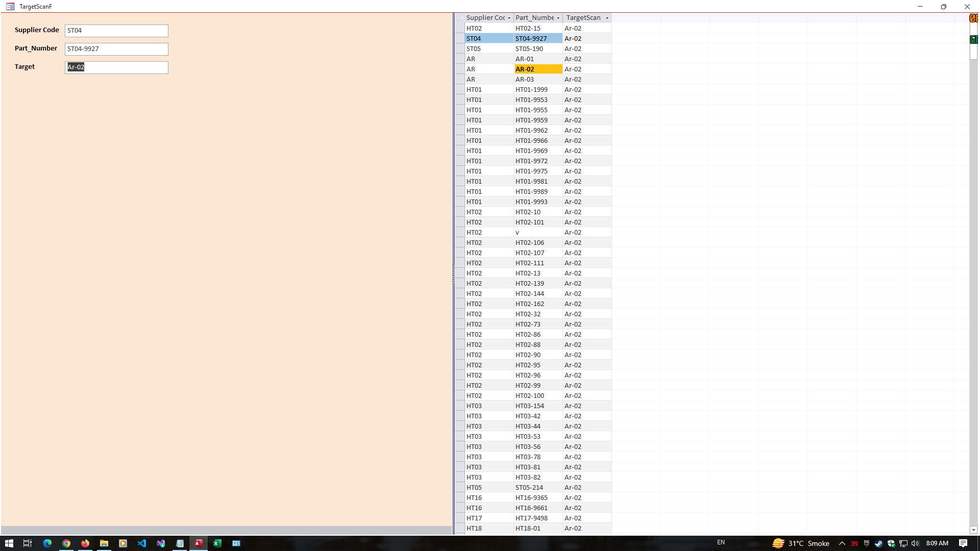Open the Start menu
The height and width of the screenshot is (551, 980).
pyautogui.click(x=9, y=543)
